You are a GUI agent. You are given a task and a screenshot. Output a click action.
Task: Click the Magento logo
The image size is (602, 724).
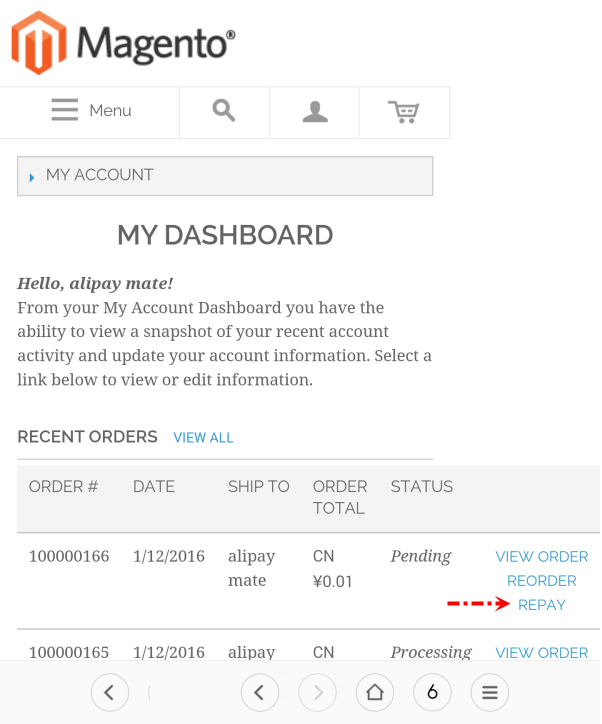(x=124, y=42)
